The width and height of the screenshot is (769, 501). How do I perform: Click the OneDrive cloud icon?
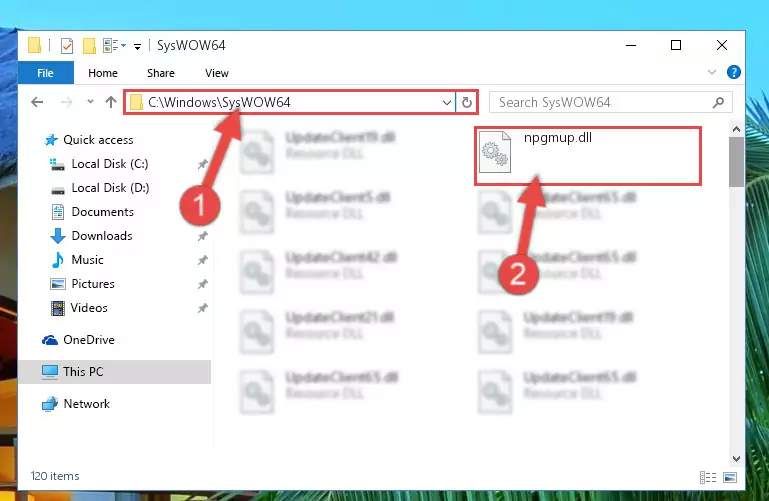coord(50,340)
